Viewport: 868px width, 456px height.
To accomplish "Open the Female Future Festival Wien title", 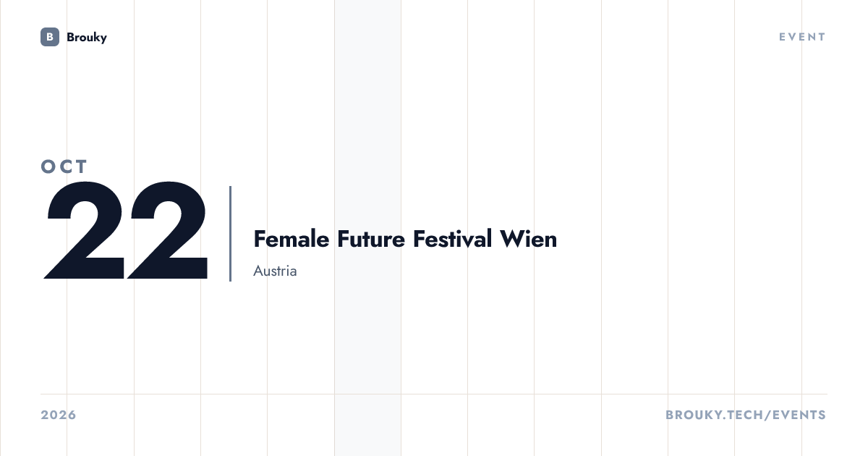I will pyautogui.click(x=405, y=239).
